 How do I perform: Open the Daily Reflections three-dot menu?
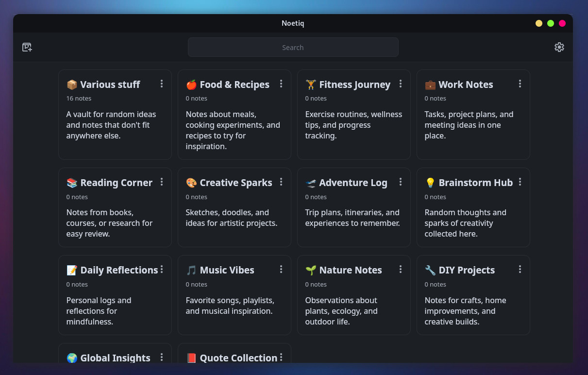click(162, 270)
